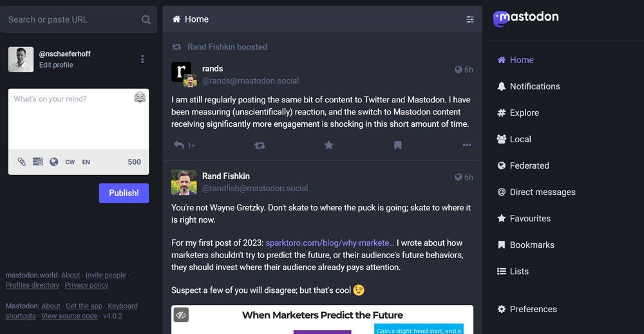Open post privacy globe dropdown
This screenshot has height=334, width=644.
(54, 162)
